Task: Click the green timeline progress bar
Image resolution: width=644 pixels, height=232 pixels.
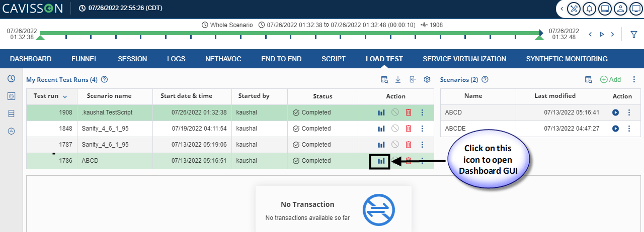Action: (289, 33)
